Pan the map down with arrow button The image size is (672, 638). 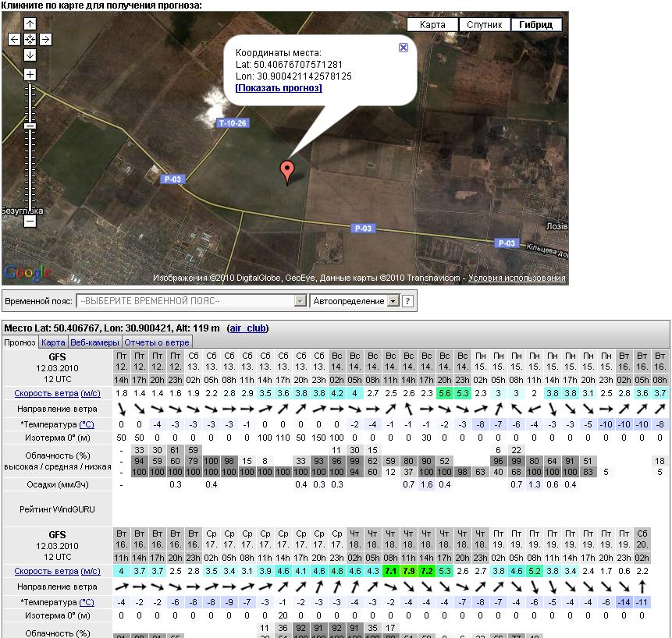click(x=30, y=55)
